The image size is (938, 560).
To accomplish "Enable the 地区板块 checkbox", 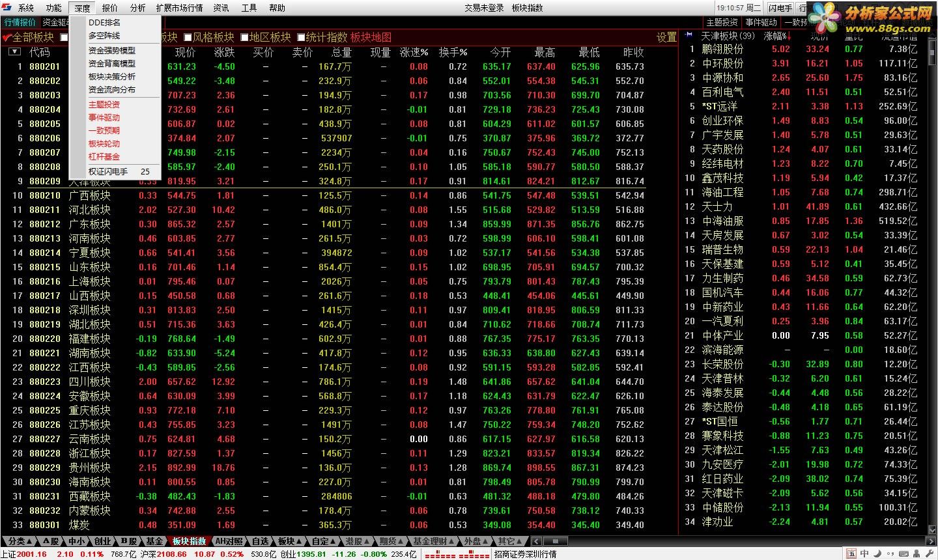I will (244, 37).
